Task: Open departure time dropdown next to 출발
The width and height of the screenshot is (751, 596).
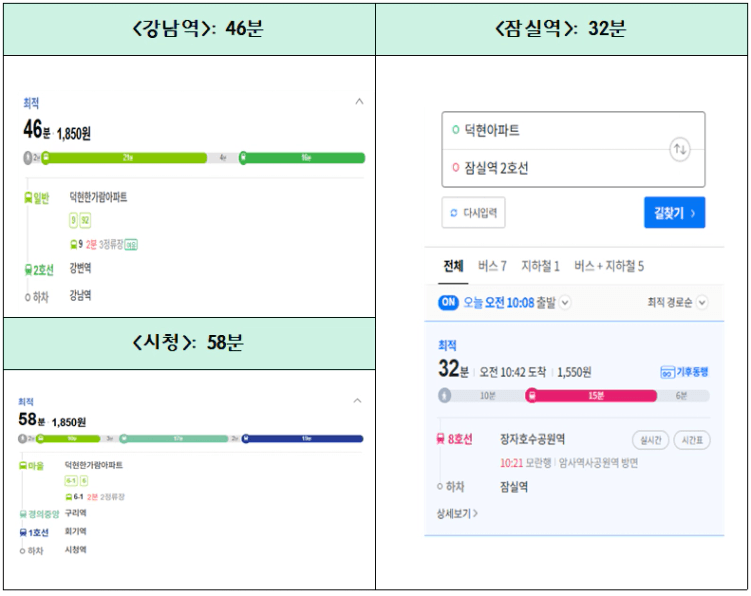Action: (565, 303)
